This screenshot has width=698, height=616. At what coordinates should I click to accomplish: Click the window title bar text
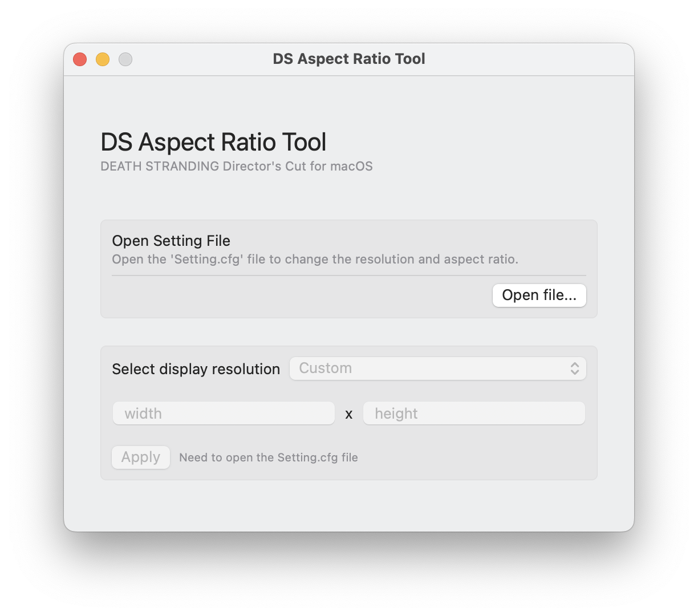[x=349, y=59]
